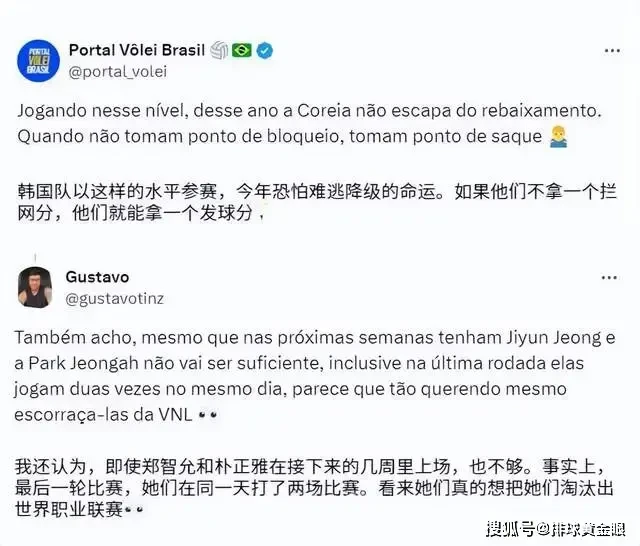Click the Brazil flag emoji

242,50
